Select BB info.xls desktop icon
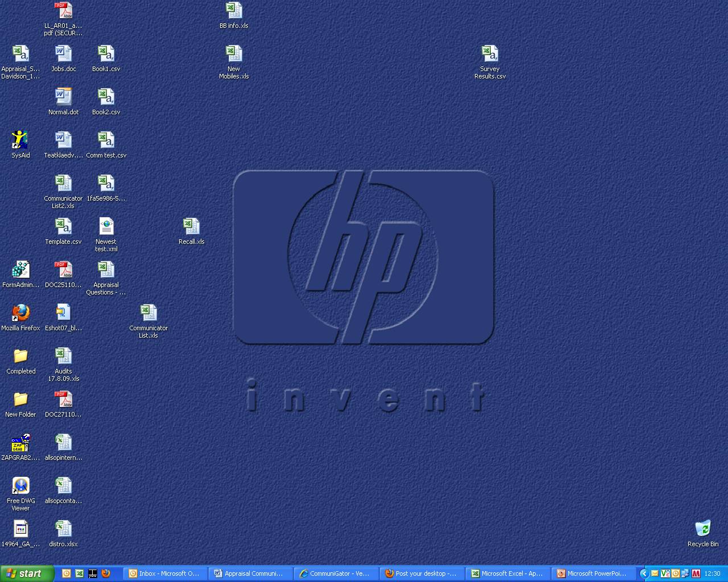The height and width of the screenshot is (582, 728). coord(234,15)
